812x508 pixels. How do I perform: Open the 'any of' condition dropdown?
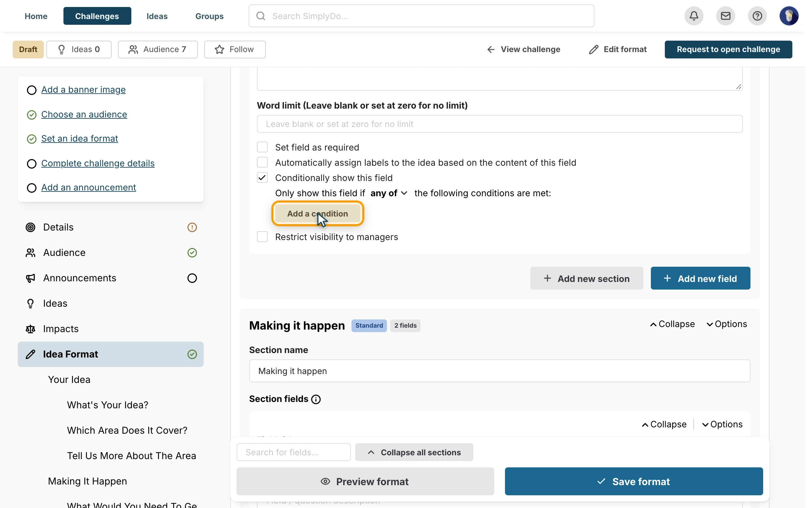point(389,193)
